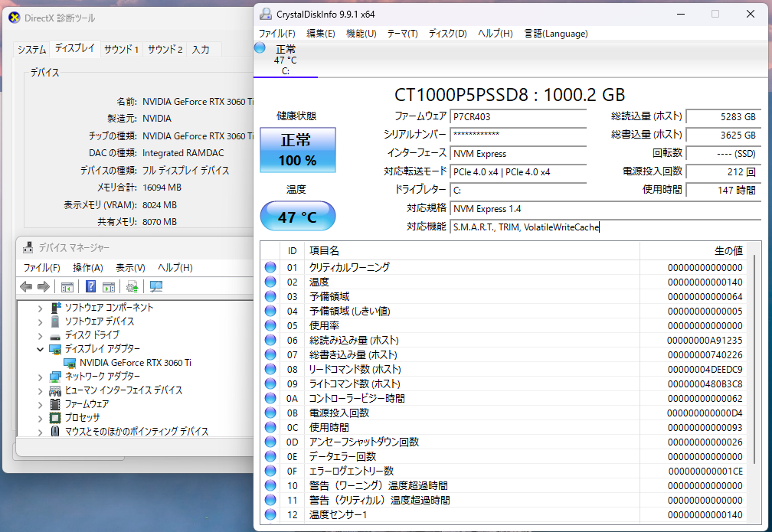The height and width of the screenshot is (532, 772).
Task: Expand ヒューマン インターフェイス デバイス node
Action: 41,391
